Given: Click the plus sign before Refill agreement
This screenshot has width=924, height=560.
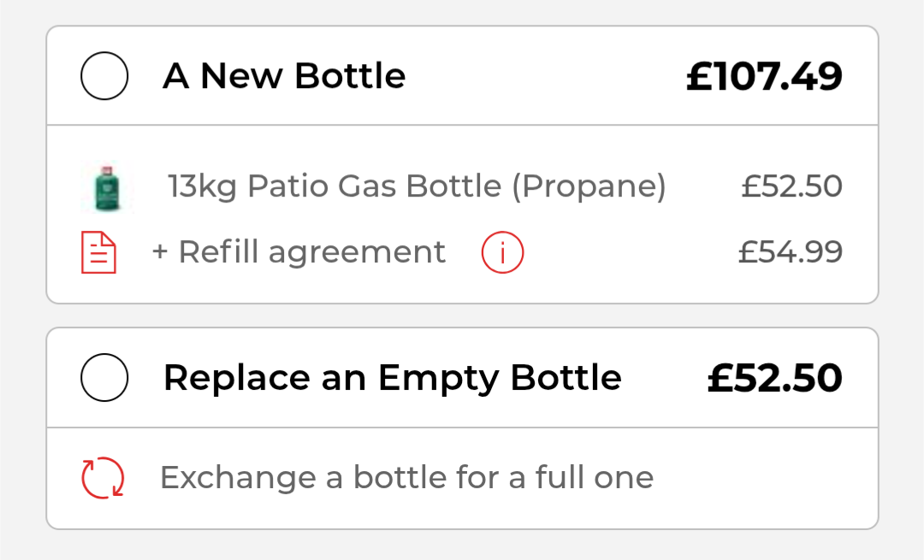Looking at the screenshot, I should [x=160, y=252].
